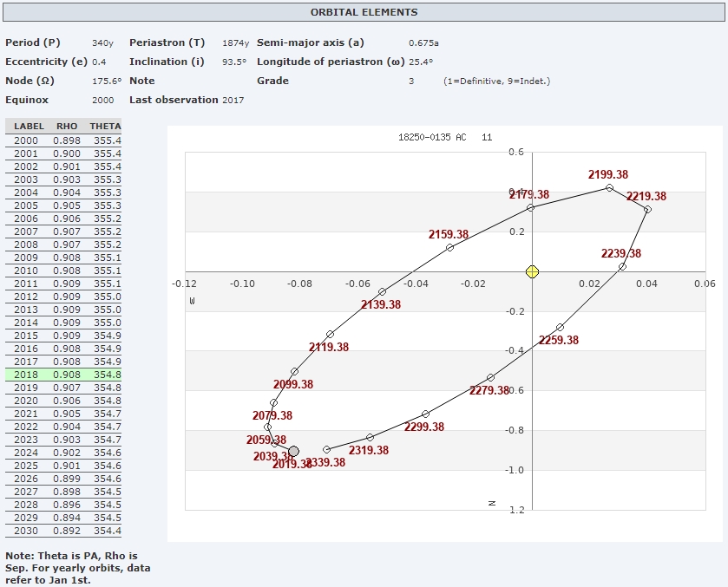Click the orbit point labeled 2259.38
The width and height of the screenshot is (728, 587).
coord(560,327)
